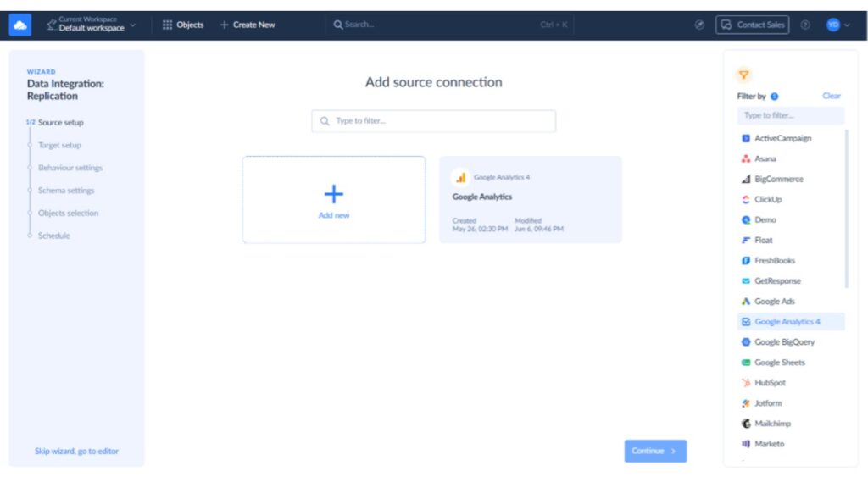Image resolution: width=868 pixels, height=488 pixels.
Task: Filter by Float connector
Action: coord(791,240)
